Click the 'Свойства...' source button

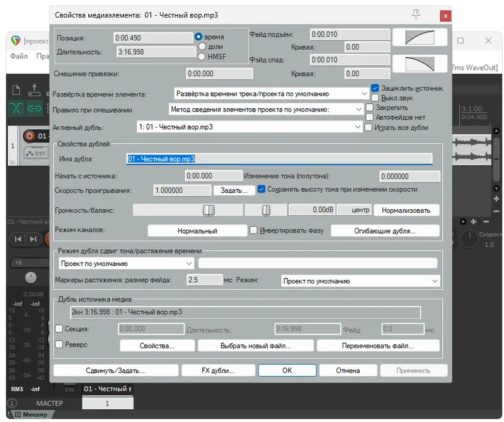pyautogui.click(x=157, y=346)
